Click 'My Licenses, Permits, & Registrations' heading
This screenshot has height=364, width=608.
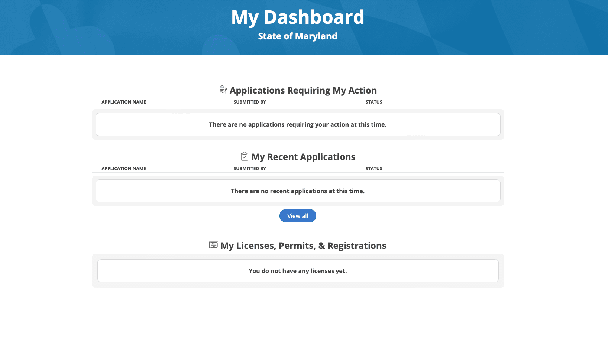[x=303, y=246]
